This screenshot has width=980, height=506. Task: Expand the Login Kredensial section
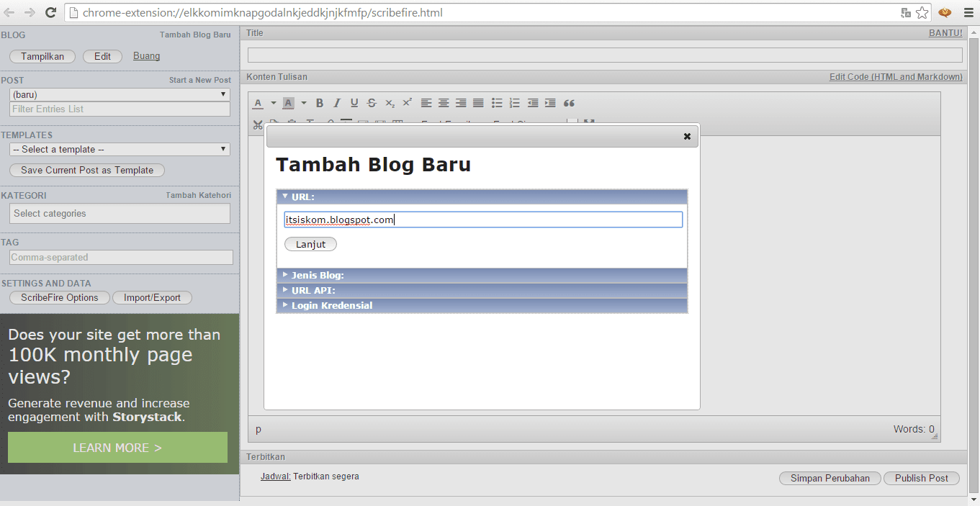[x=482, y=305]
